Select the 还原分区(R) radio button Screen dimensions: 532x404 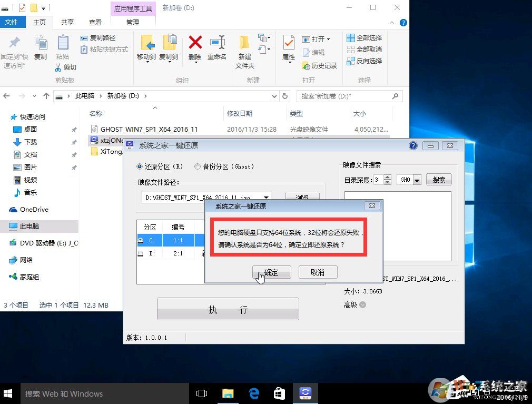138,166
